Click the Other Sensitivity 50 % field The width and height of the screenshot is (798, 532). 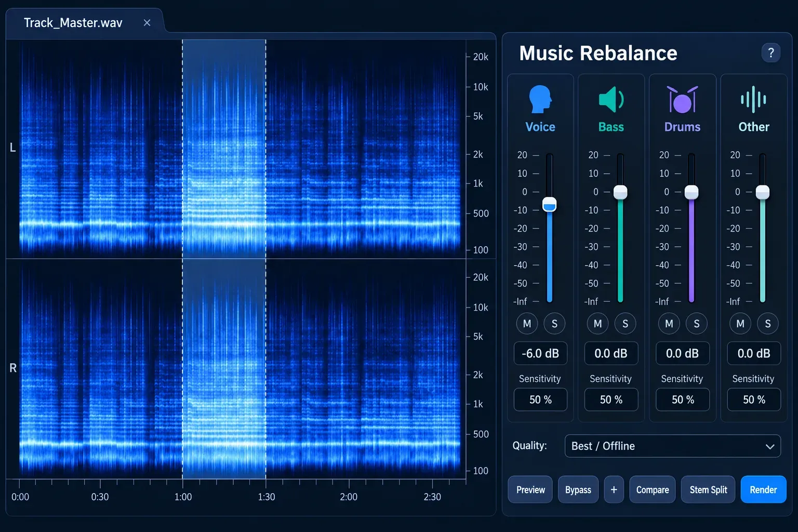point(754,400)
